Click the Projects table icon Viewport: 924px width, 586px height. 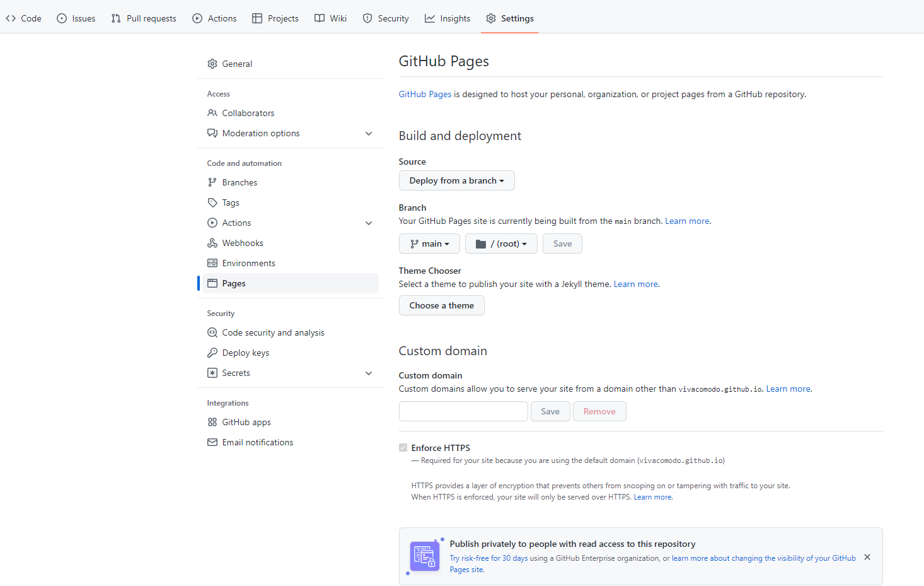tap(257, 18)
